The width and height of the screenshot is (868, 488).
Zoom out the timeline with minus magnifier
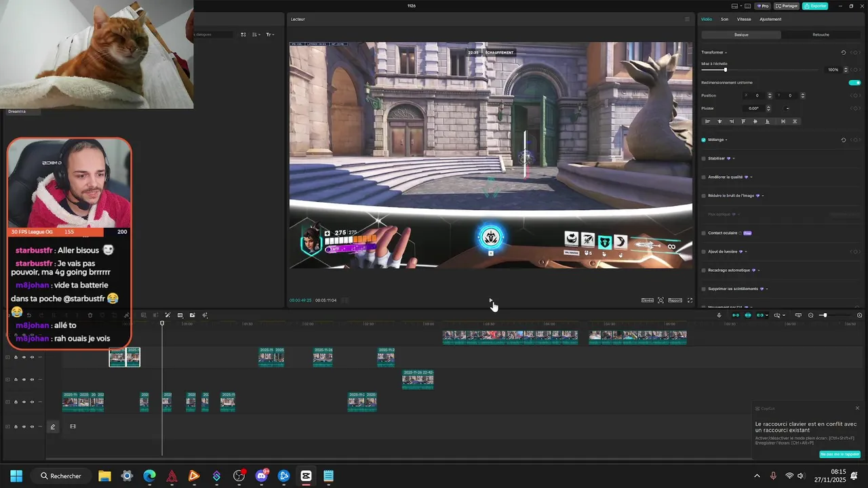(810, 315)
